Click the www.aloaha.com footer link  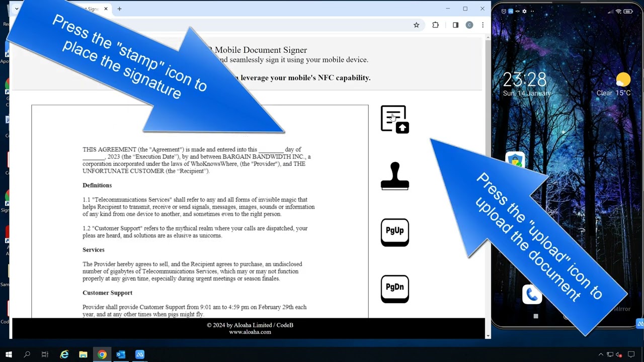(250, 332)
